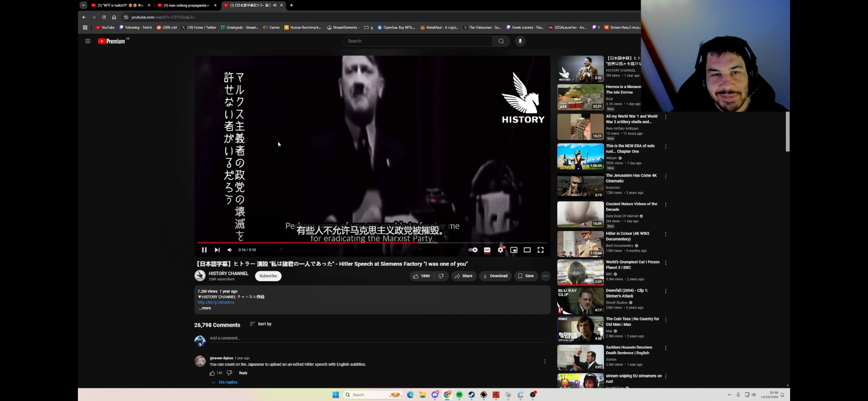Open HISTORY CHANNEL avatar under video

click(200, 276)
